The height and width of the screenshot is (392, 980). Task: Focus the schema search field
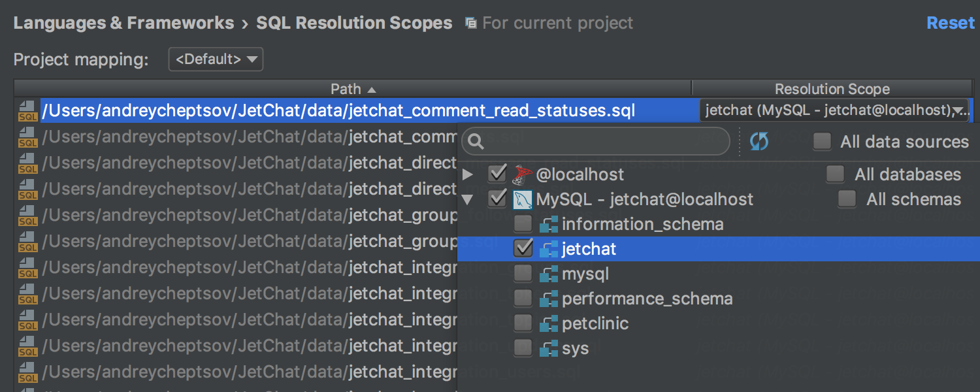595,141
